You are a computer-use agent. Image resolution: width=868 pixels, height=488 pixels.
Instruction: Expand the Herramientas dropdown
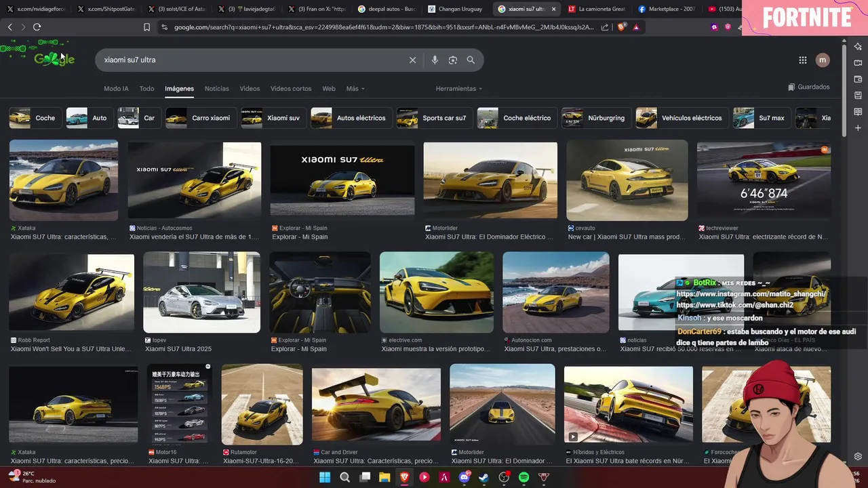tap(459, 88)
